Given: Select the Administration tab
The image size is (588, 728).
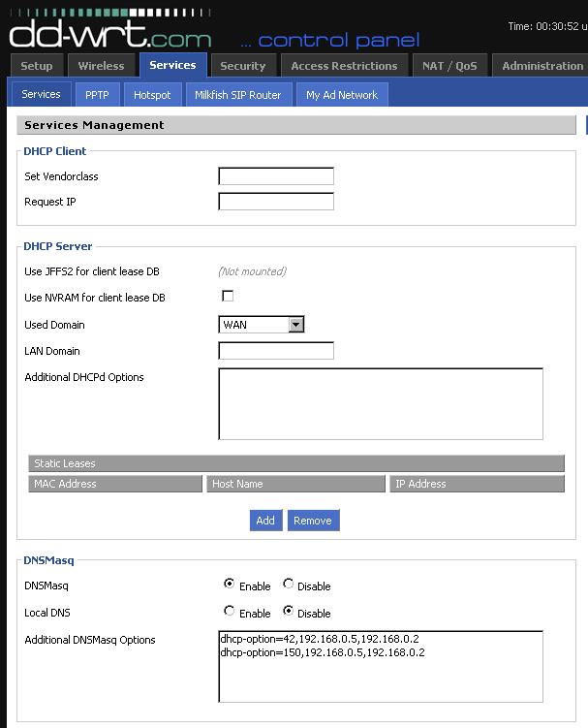Looking at the screenshot, I should point(542,66).
